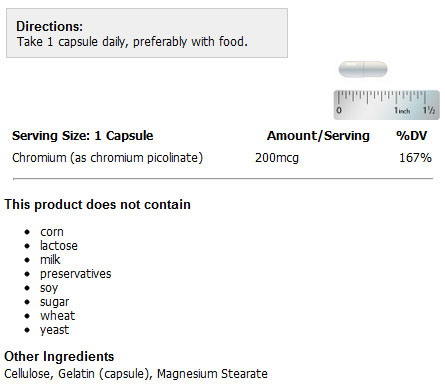
Task: Click the soy list item
Action: coord(49,288)
